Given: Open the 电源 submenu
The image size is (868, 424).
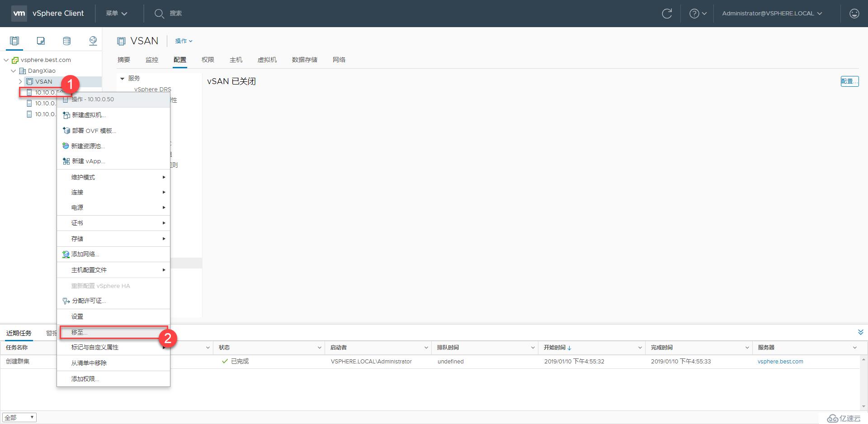Looking at the screenshot, I should coord(113,207).
